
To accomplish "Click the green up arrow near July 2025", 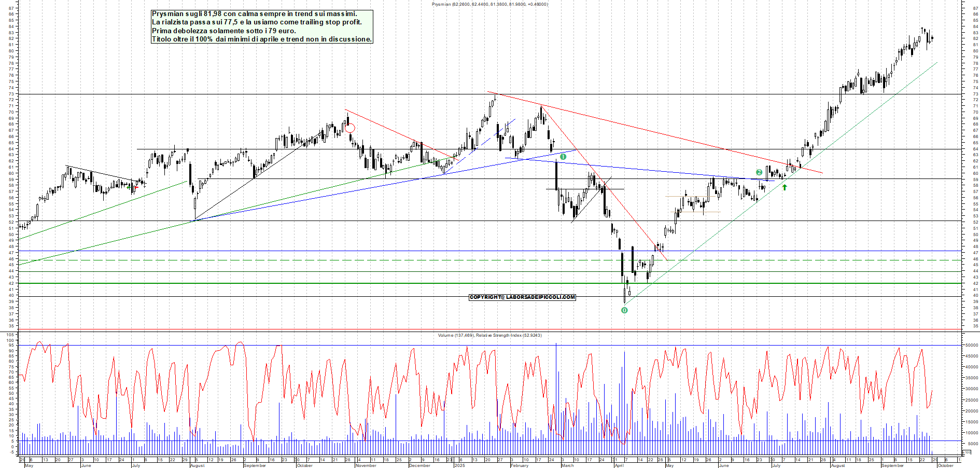I will point(785,187).
